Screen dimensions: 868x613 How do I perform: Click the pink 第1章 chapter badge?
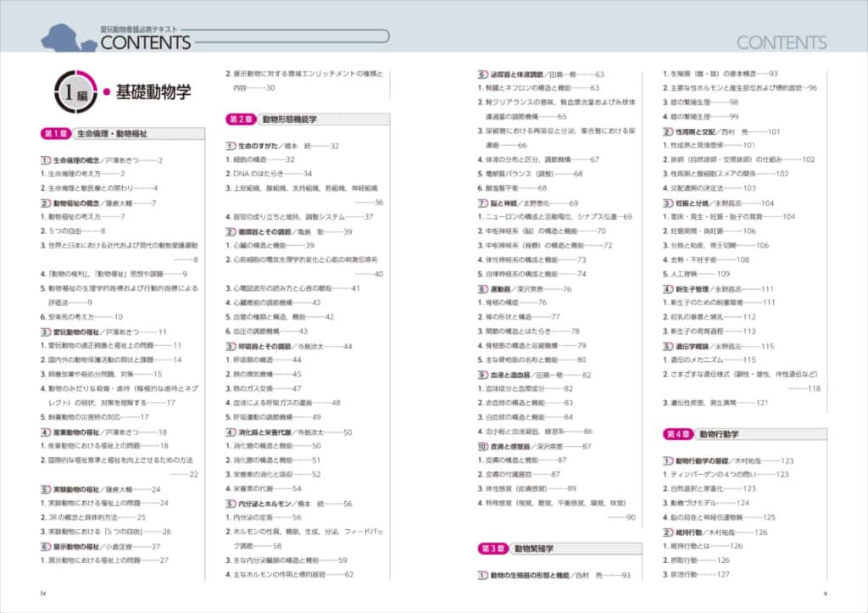click(x=55, y=133)
